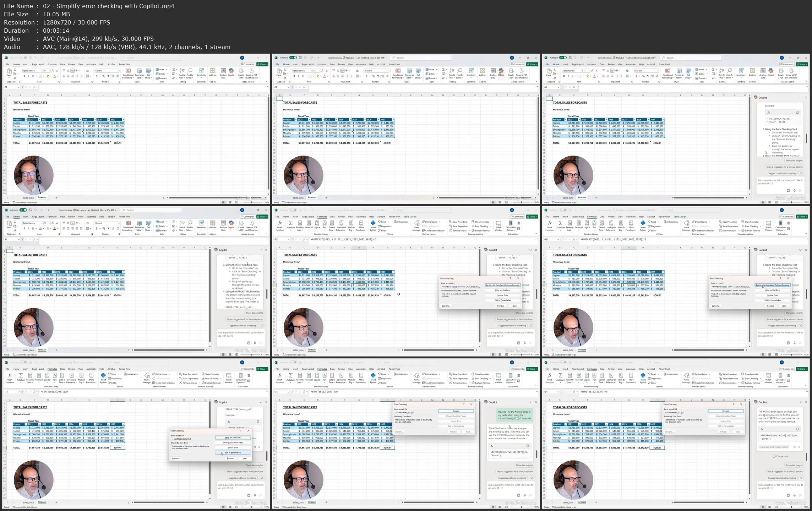
Task: Click Insert Function fx in middle-center frame
Action: [280, 226]
